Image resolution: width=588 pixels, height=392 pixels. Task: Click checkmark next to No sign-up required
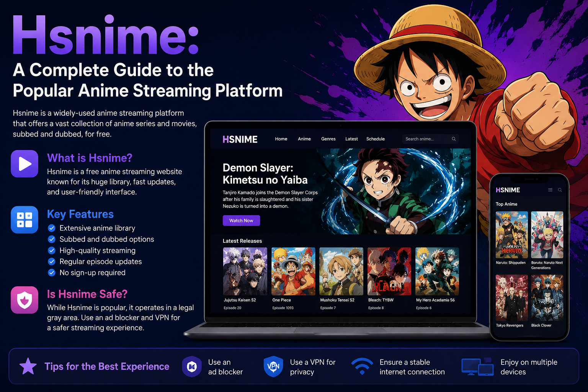(x=52, y=273)
